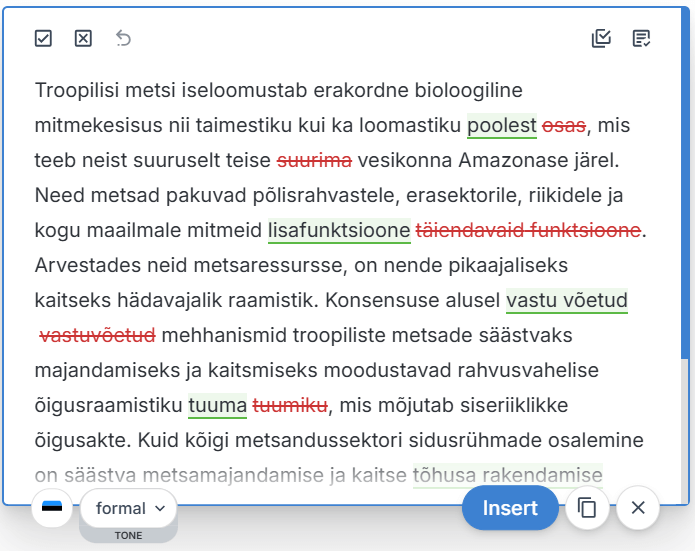The height and width of the screenshot is (551, 695).
Task: Click the struck-through word "osas"
Action: point(564,126)
